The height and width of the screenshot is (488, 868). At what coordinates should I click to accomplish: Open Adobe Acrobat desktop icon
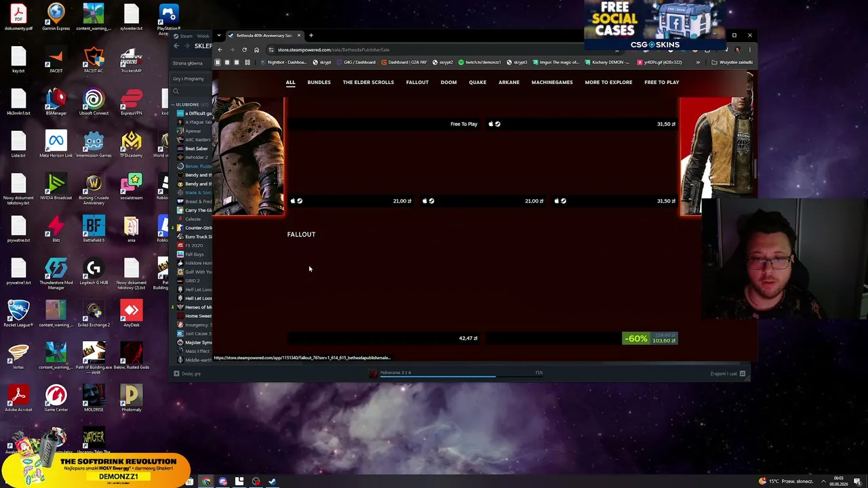18,399
